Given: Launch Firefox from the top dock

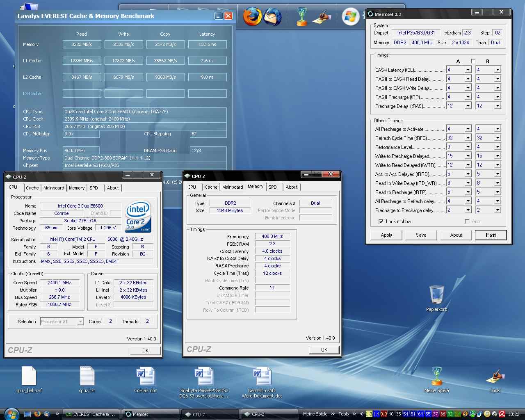Looking at the screenshot, I should point(252,17).
